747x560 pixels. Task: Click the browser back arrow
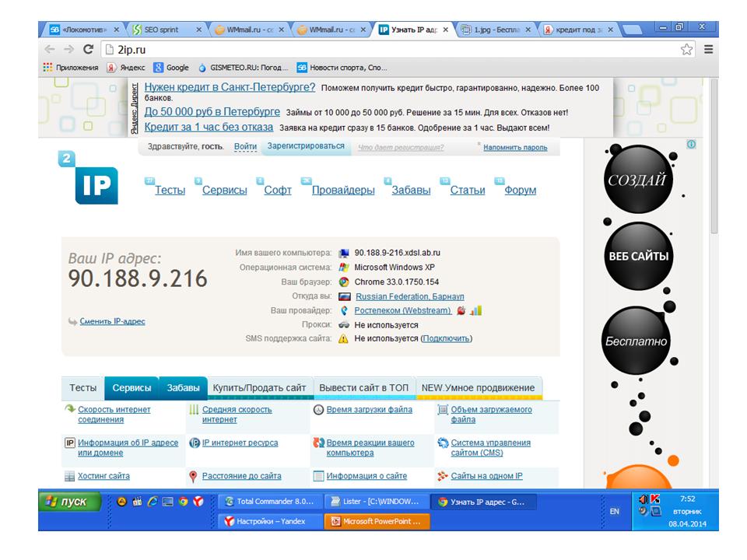pos(50,50)
